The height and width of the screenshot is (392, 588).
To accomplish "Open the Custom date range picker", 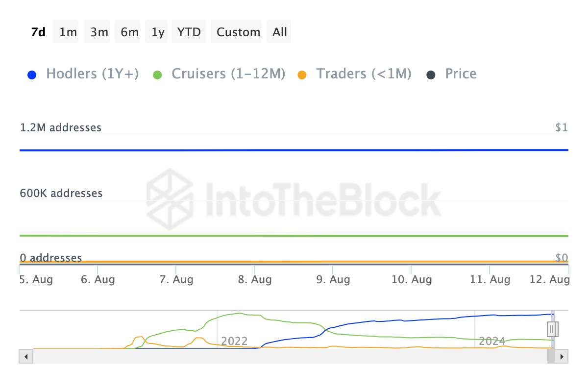I will click(x=238, y=32).
